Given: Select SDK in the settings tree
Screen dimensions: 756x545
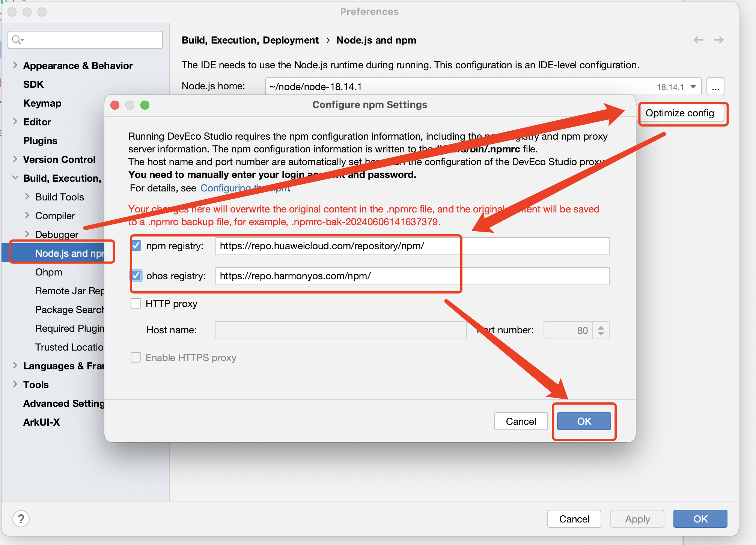Looking at the screenshot, I should point(33,84).
